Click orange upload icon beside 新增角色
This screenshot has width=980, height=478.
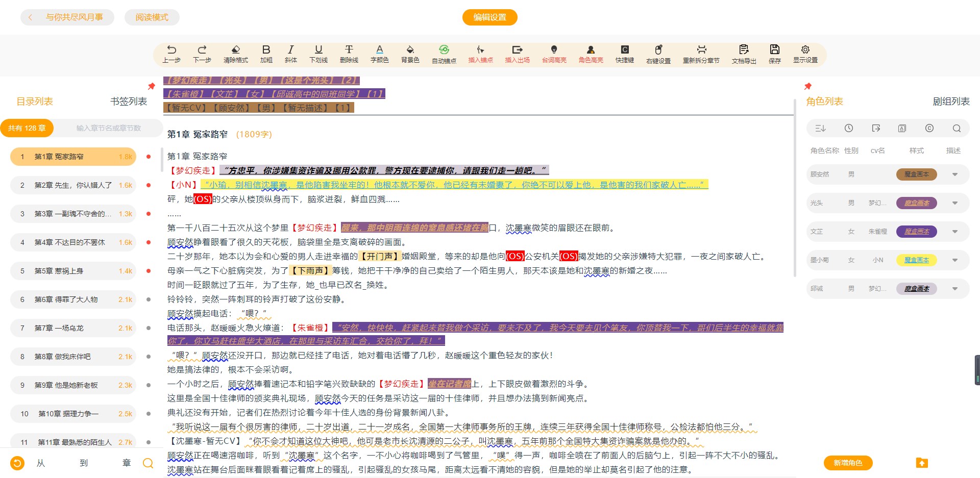[921, 463]
